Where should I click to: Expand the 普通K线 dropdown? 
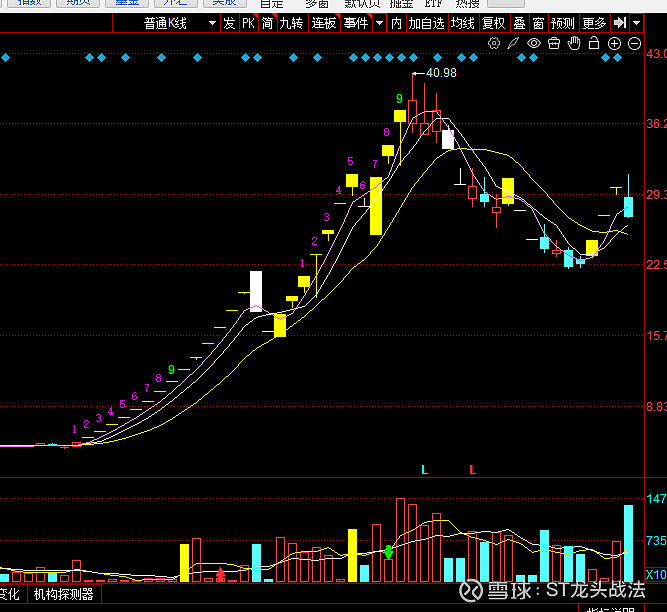click(x=212, y=22)
